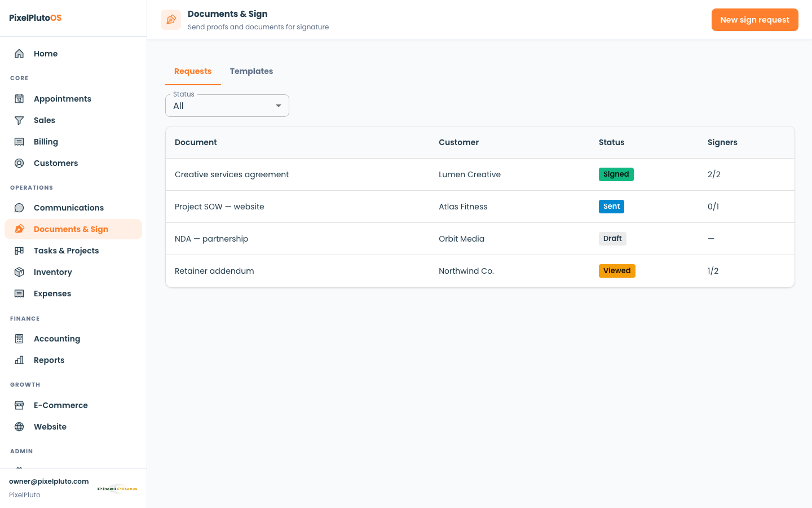Click the Home house icon

click(x=19, y=54)
